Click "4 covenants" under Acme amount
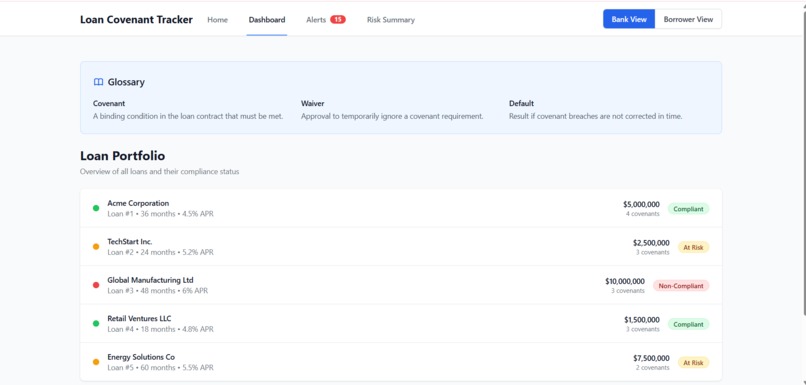 (x=643, y=214)
